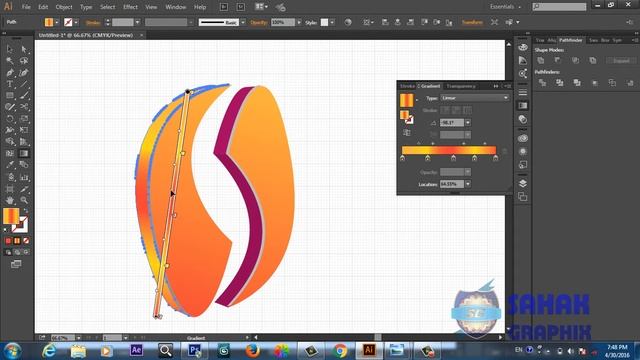Image resolution: width=640 pixels, height=360 pixels.
Task: Close the Untitled-1 document tab
Action: [142, 36]
